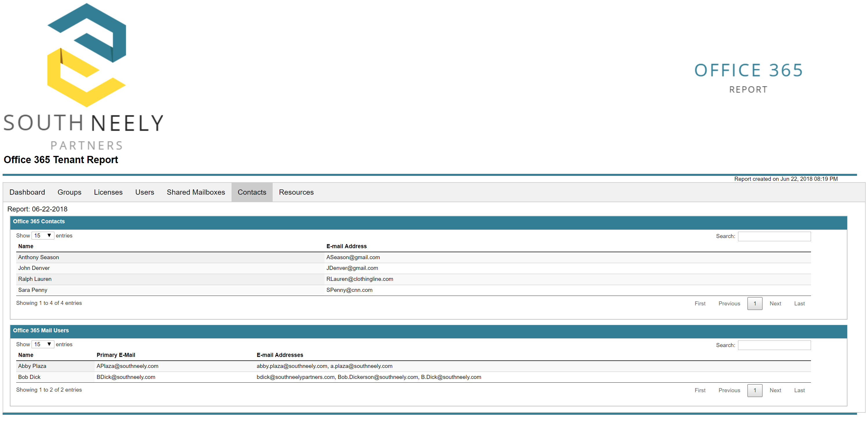This screenshot has width=868, height=422.
Task: Open the Shared Mailboxes tab
Action: coord(196,192)
